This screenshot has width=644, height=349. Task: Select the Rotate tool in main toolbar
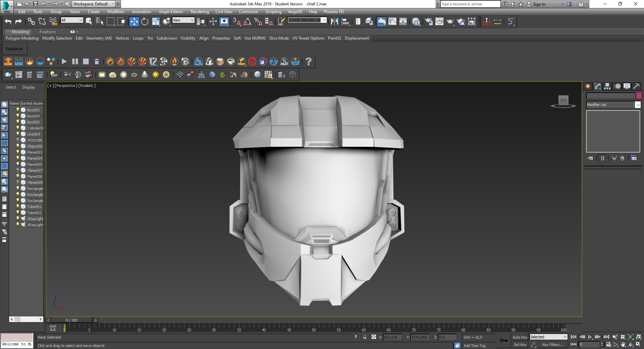coord(145,22)
